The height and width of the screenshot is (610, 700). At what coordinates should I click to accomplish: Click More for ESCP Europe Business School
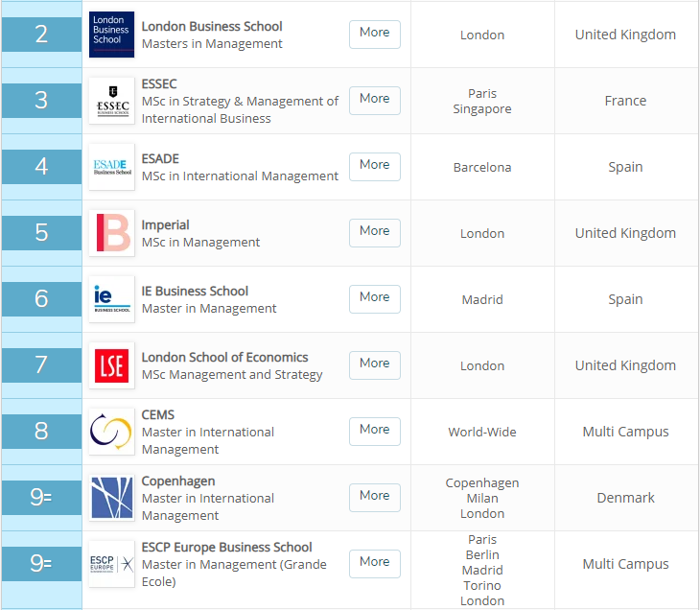pos(375,564)
